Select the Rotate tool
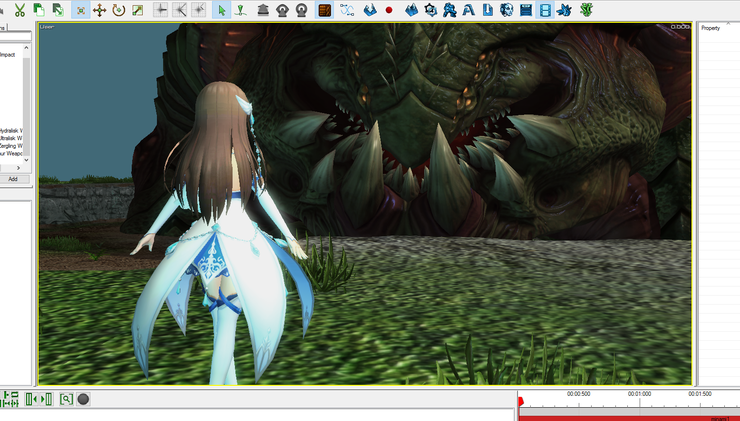740x421 pixels. click(x=118, y=10)
